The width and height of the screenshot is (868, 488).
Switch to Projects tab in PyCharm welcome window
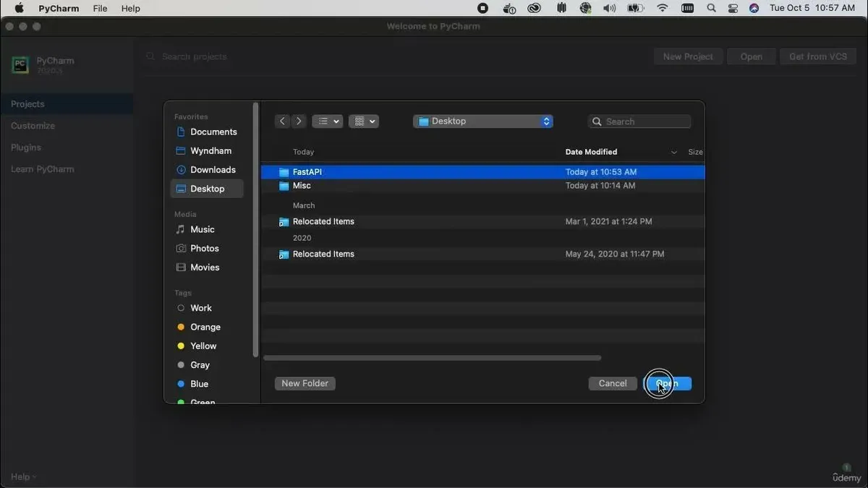[x=67, y=104]
